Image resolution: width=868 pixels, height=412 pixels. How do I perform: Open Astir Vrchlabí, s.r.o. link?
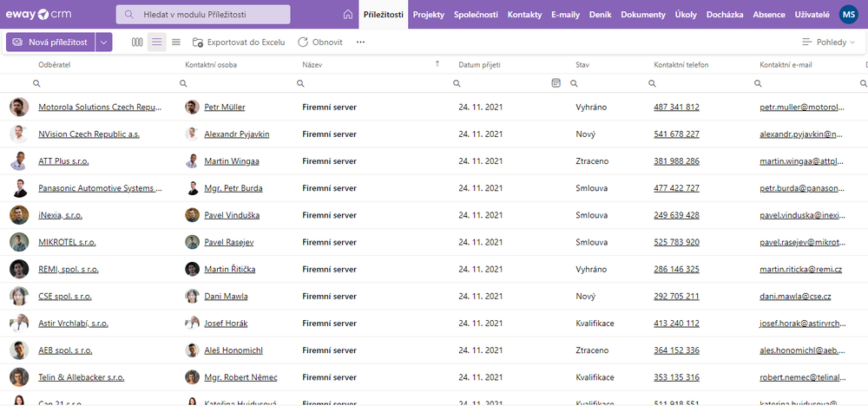73,324
